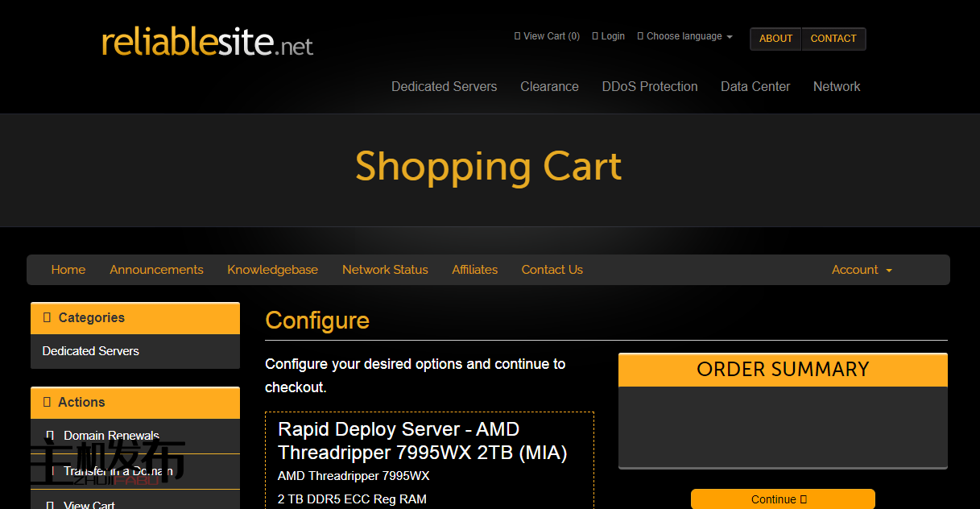980x509 pixels.
Task: Expand the Choose language dropdown
Action: [684, 36]
